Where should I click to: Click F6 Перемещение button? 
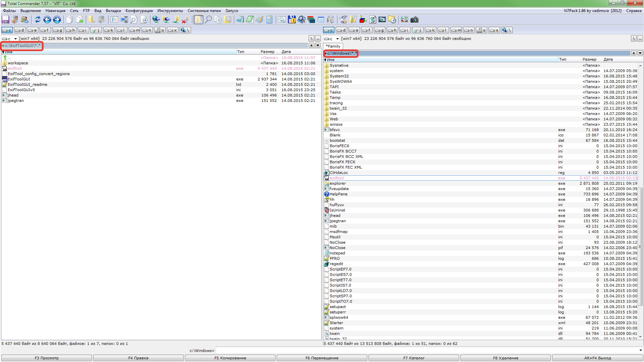pos(322,358)
